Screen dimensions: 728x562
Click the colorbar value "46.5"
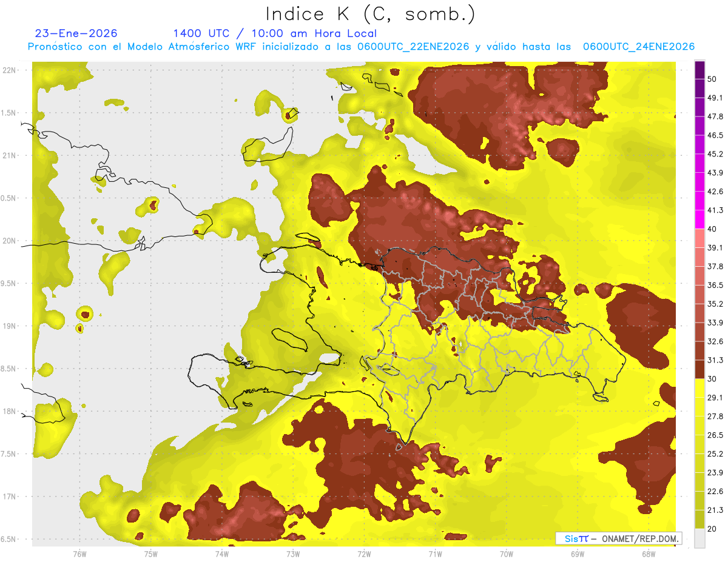click(715, 135)
